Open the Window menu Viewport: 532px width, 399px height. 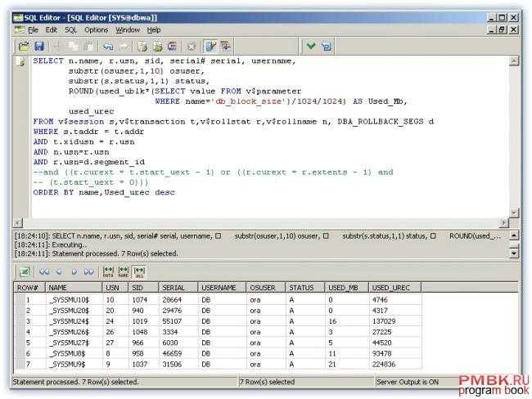[x=128, y=30]
